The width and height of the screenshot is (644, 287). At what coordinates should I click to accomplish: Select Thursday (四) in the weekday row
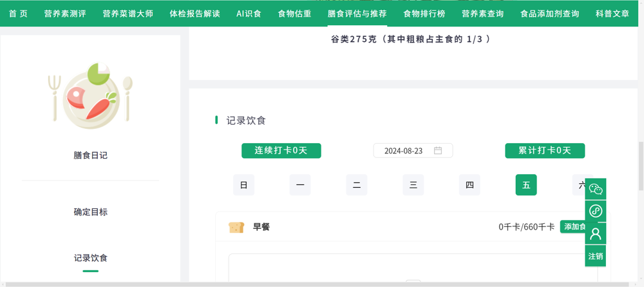click(x=469, y=185)
